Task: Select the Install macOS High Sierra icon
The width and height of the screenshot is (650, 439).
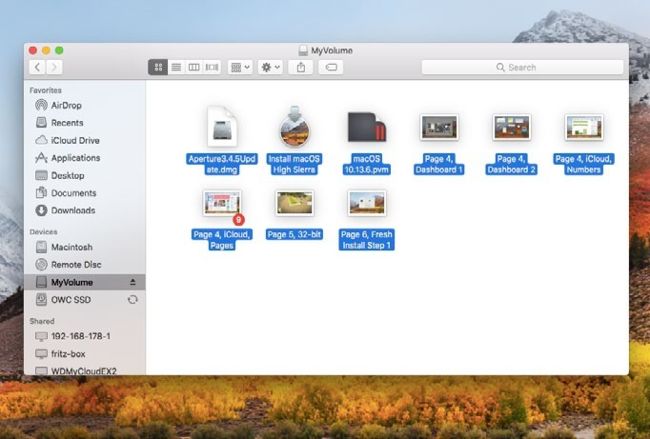Action: click(x=294, y=126)
